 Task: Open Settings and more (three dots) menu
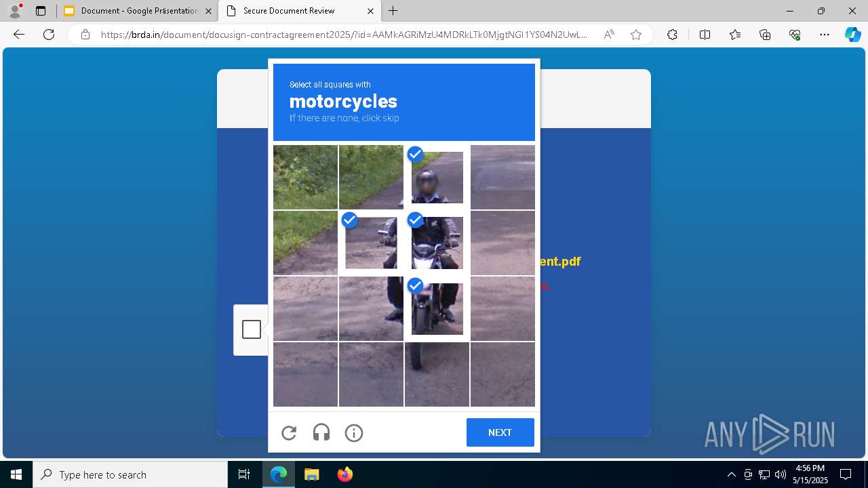coord(825,35)
